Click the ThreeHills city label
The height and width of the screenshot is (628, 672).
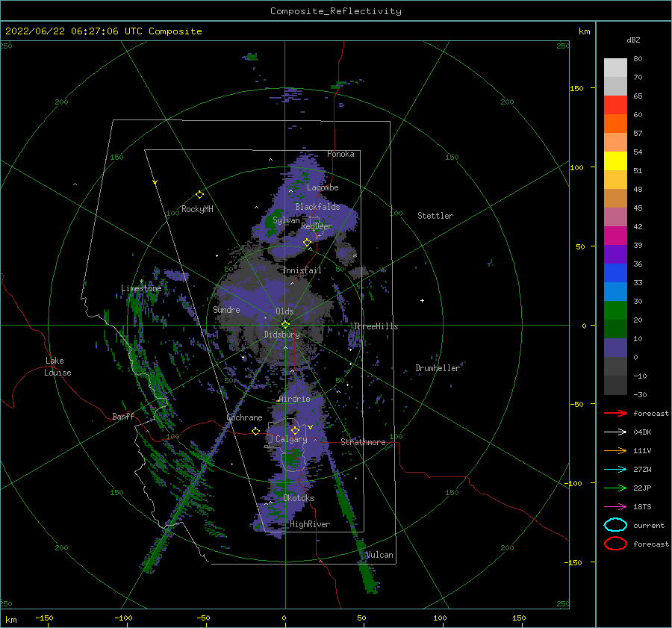tap(376, 326)
